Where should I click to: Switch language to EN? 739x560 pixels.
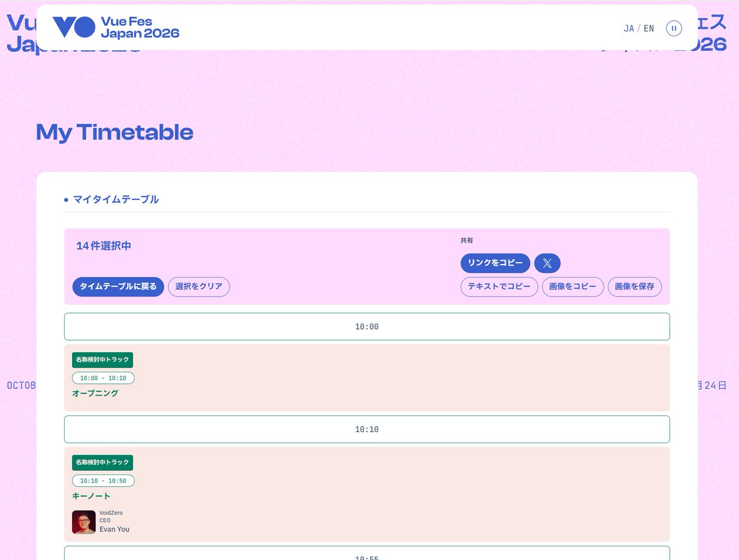(649, 28)
